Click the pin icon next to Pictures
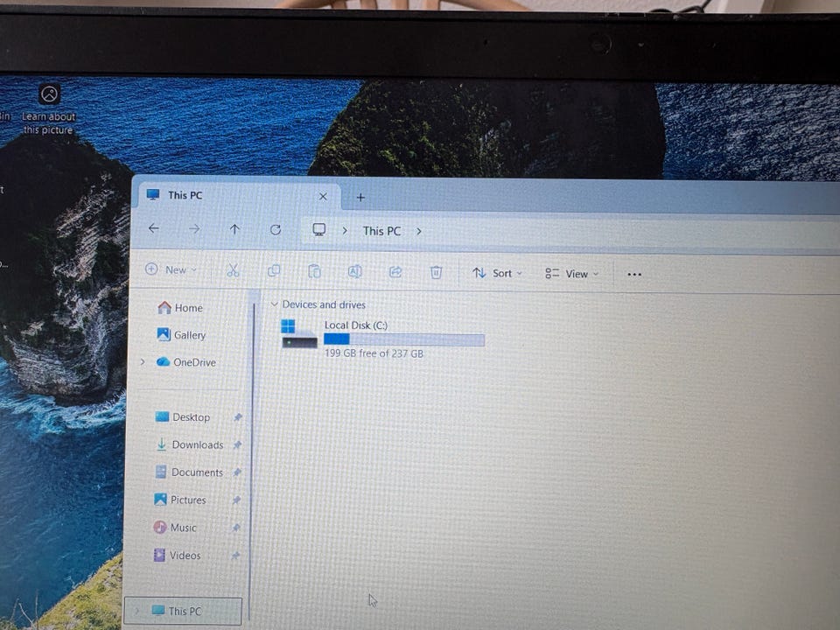The image size is (840, 630). [236, 500]
